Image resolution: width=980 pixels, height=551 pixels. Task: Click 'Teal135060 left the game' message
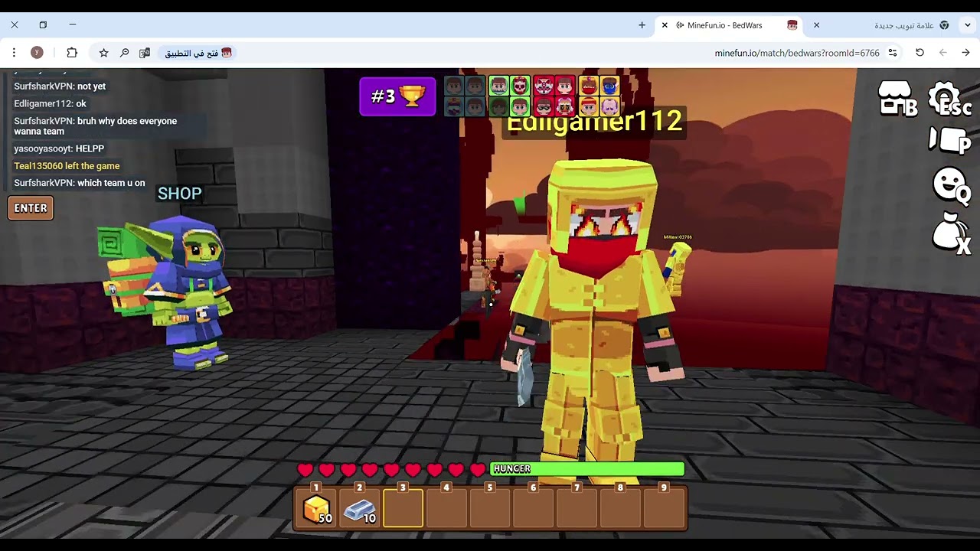67,166
